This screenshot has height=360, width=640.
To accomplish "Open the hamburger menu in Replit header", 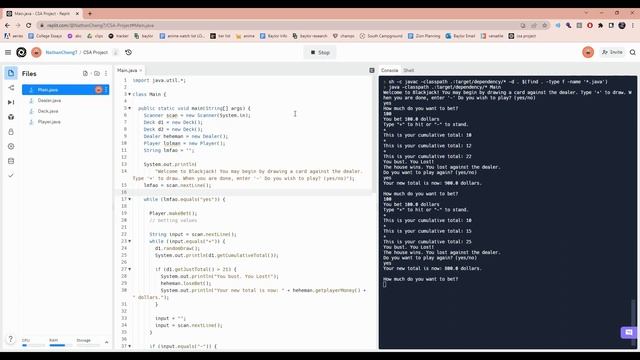I will click(8, 52).
